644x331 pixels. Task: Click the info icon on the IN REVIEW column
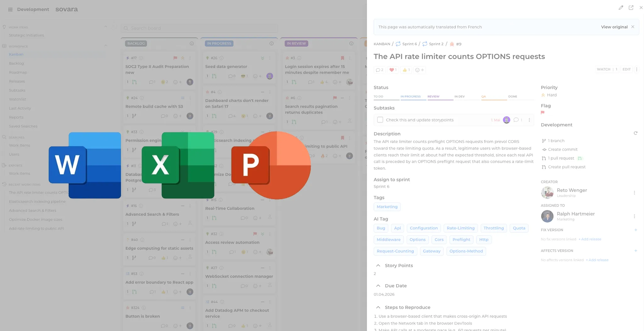pos(351,43)
